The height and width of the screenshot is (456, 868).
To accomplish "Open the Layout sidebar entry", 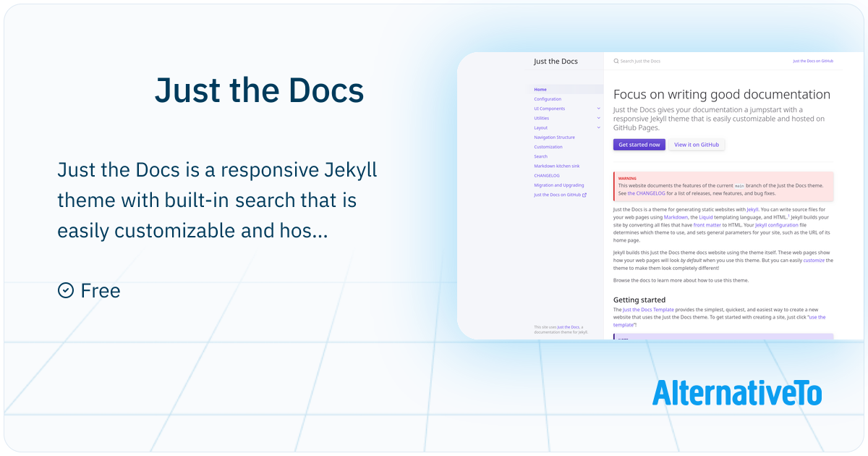I will point(541,127).
